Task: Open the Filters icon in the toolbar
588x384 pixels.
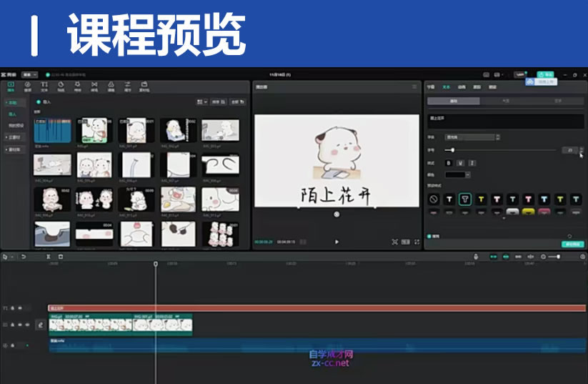Action: click(x=111, y=87)
